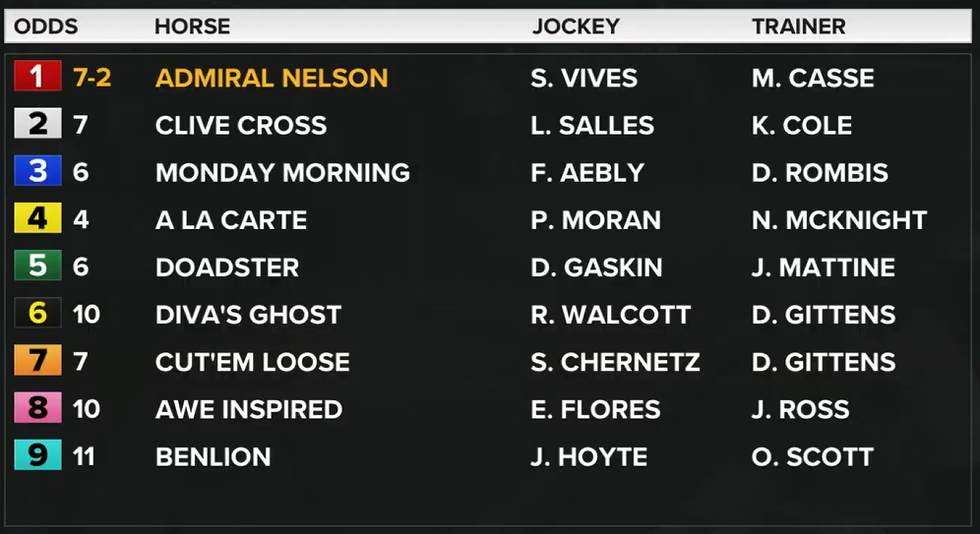Select the turquoise number 9 badge
This screenshot has width=980, height=534.
pyautogui.click(x=37, y=455)
